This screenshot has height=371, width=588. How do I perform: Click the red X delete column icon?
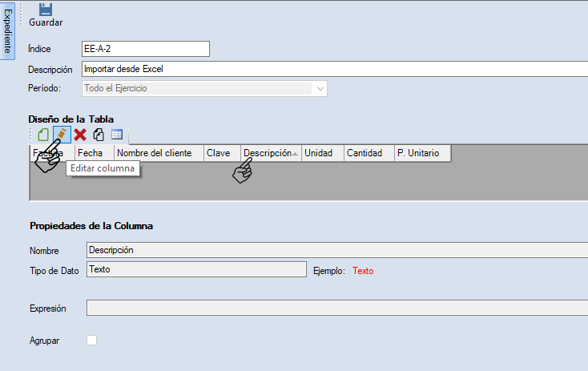[x=80, y=135]
